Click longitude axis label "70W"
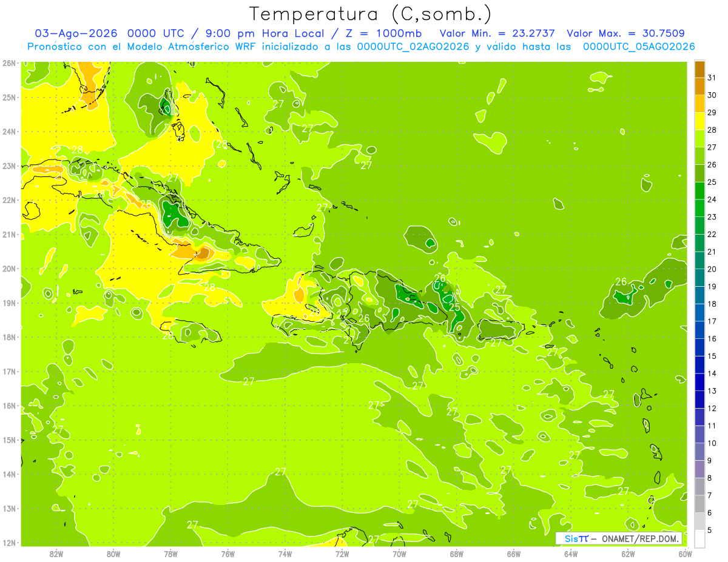This screenshot has height=562, width=728. [x=400, y=554]
